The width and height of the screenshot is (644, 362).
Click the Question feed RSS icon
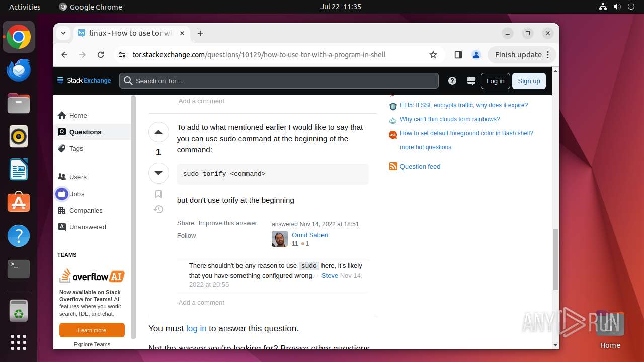pos(393,166)
